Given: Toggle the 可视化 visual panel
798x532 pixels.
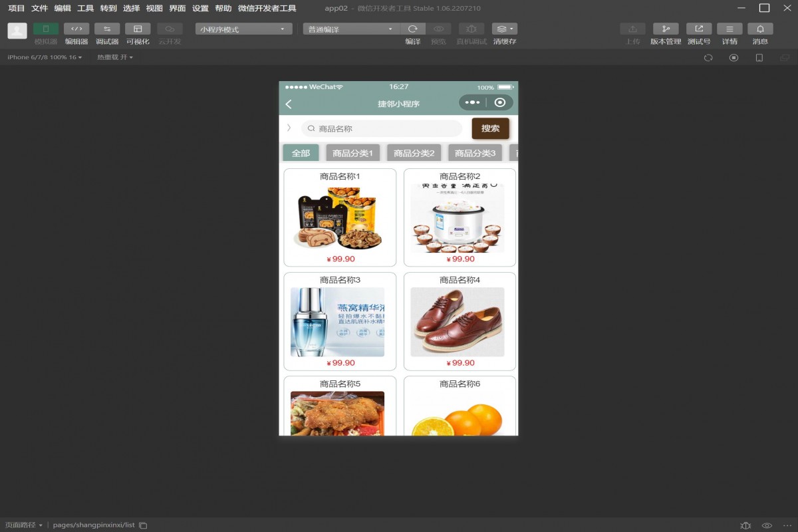Looking at the screenshot, I should click(138, 29).
